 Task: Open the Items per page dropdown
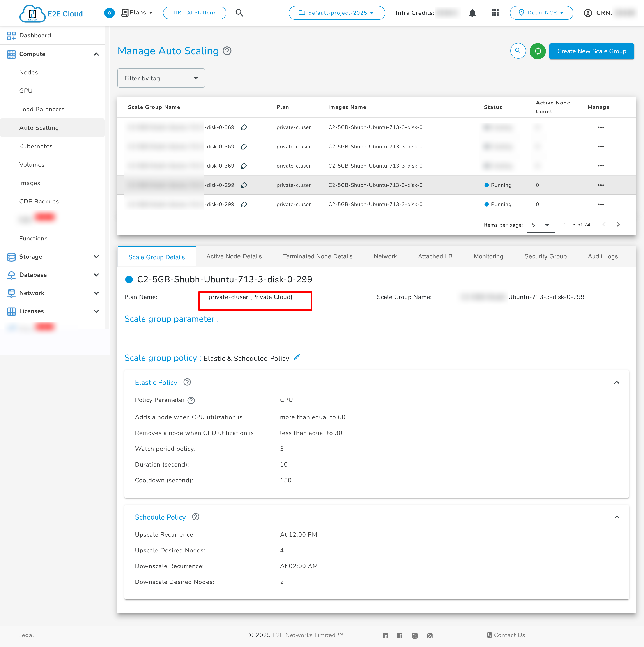[540, 225]
